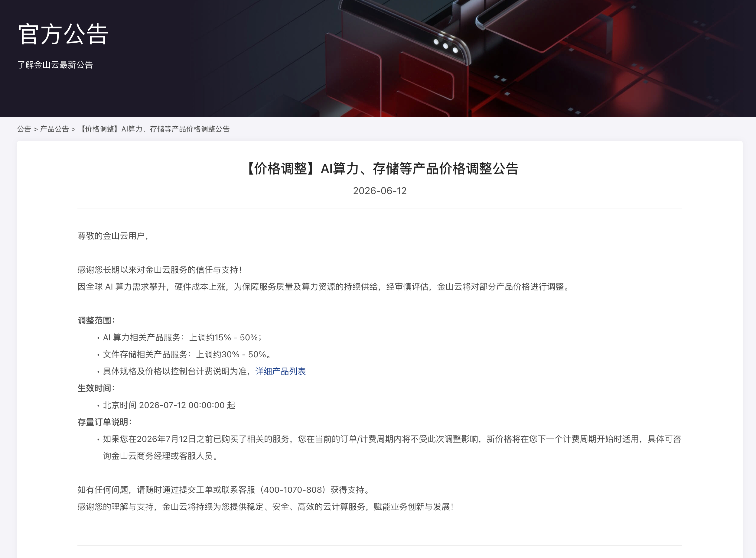The width and height of the screenshot is (756, 558).
Task: Go to 产品公告 breadcrumb link
Action: point(54,129)
